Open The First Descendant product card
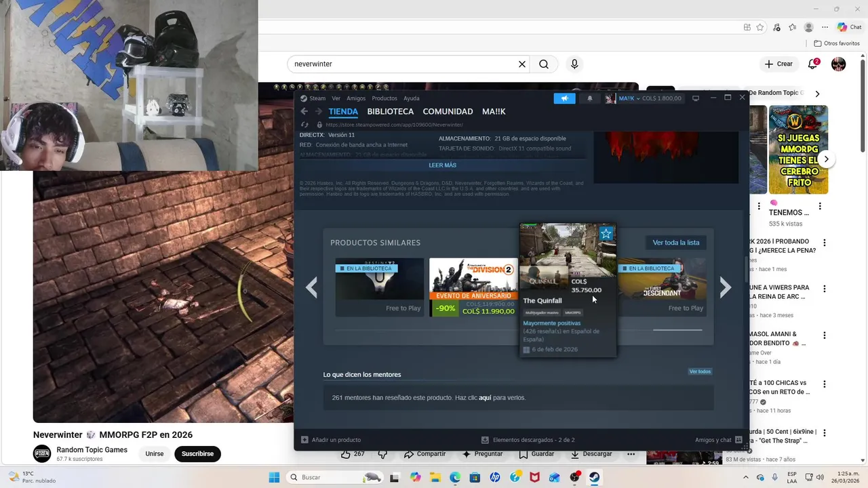 (662, 287)
